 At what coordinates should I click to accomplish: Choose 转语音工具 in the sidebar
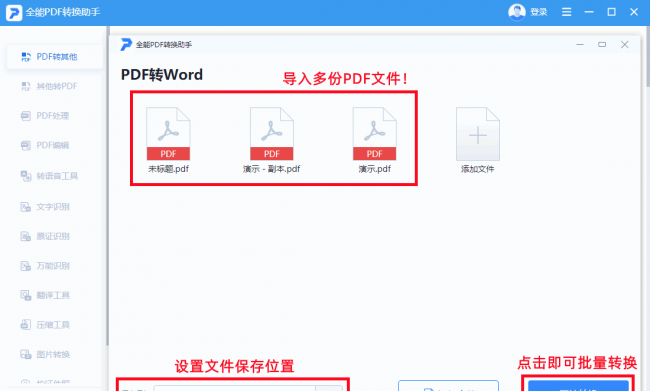49,176
